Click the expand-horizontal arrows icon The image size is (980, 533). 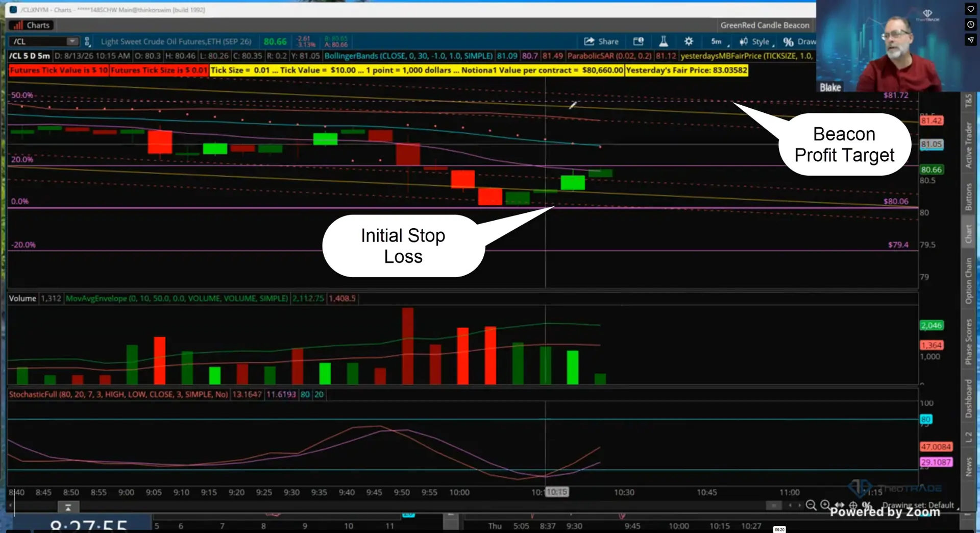coord(839,505)
